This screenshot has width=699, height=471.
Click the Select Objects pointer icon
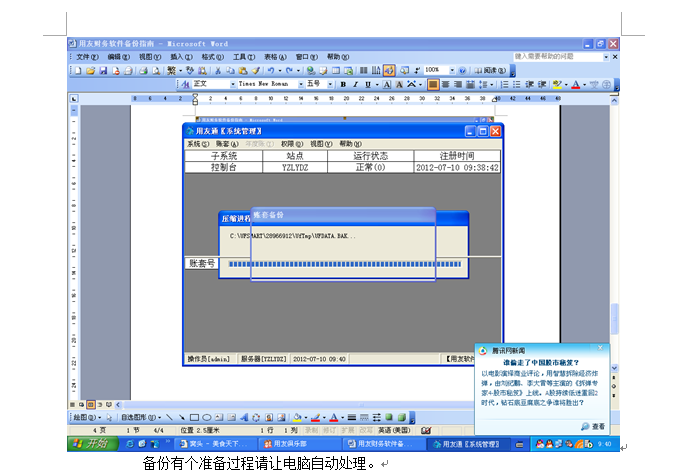click(109, 418)
